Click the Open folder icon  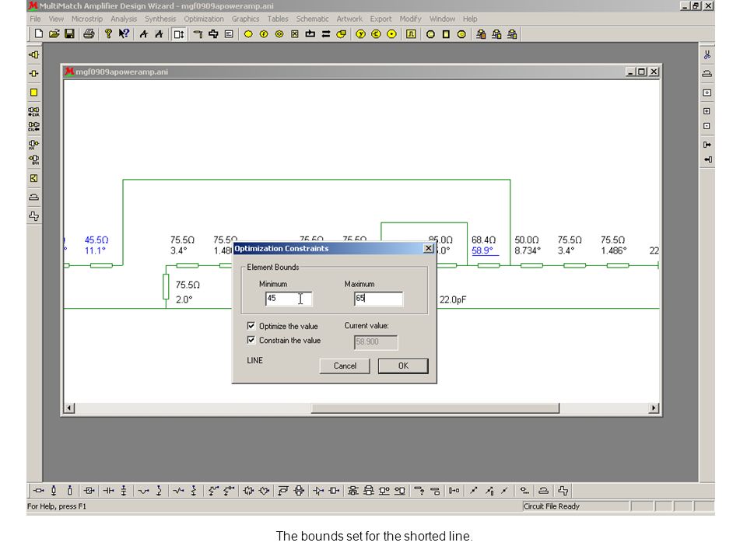(x=54, y=33)
